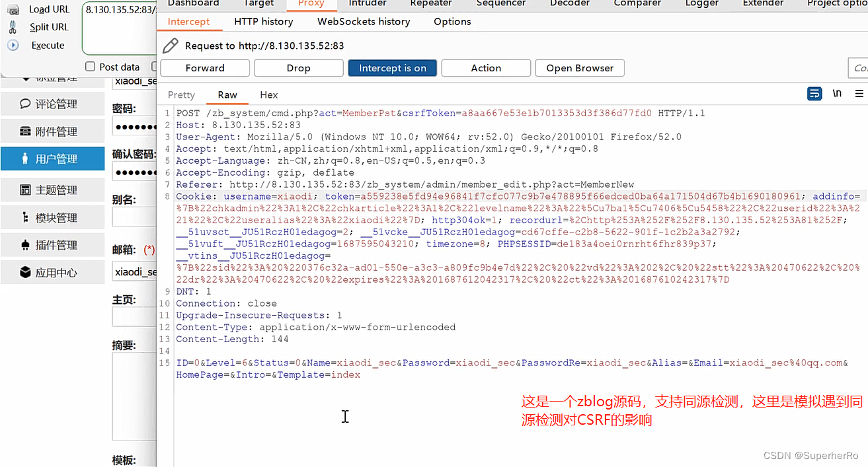Open the Repeater tab

point(430,5)
